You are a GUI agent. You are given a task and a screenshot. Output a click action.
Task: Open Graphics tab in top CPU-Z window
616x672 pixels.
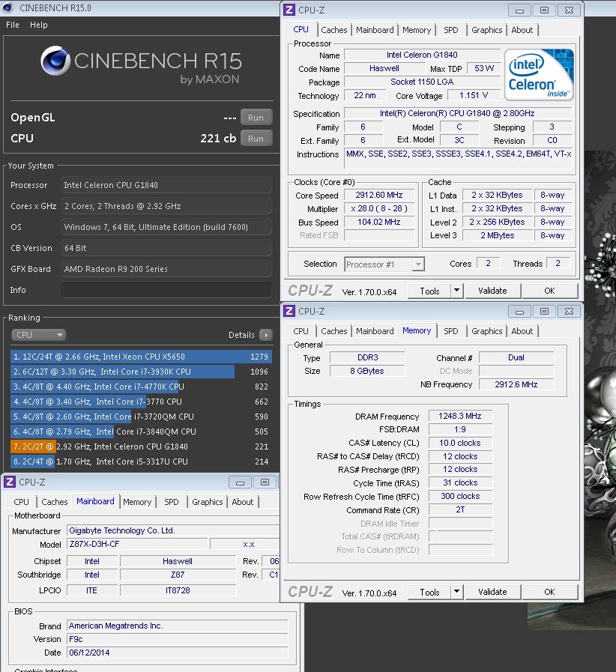(x=486, y=30)
